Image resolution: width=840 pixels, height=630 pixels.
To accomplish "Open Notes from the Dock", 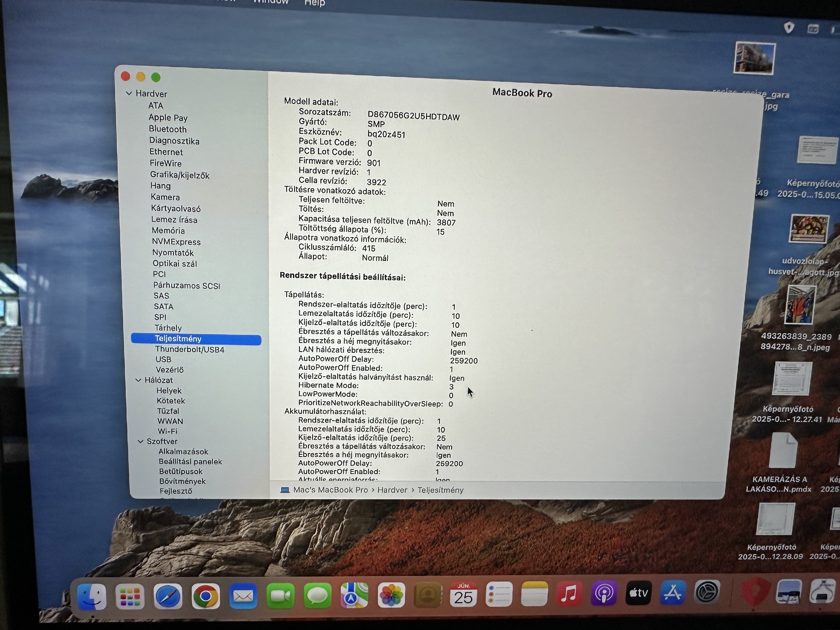I will point(534,594).
